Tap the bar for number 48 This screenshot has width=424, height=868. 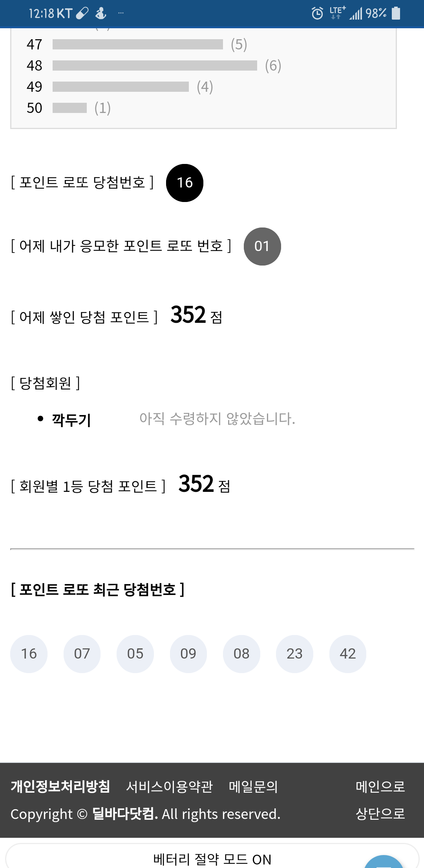(155, 66)
